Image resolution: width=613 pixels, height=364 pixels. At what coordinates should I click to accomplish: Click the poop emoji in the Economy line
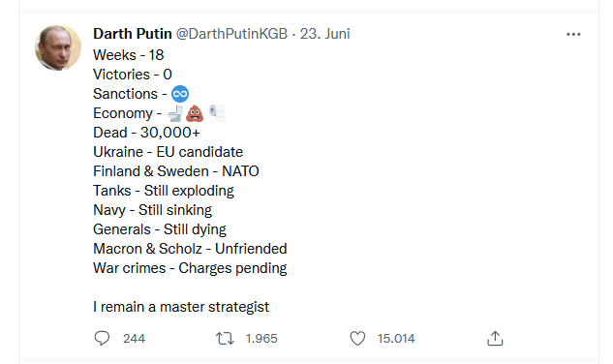click(195, 113)
